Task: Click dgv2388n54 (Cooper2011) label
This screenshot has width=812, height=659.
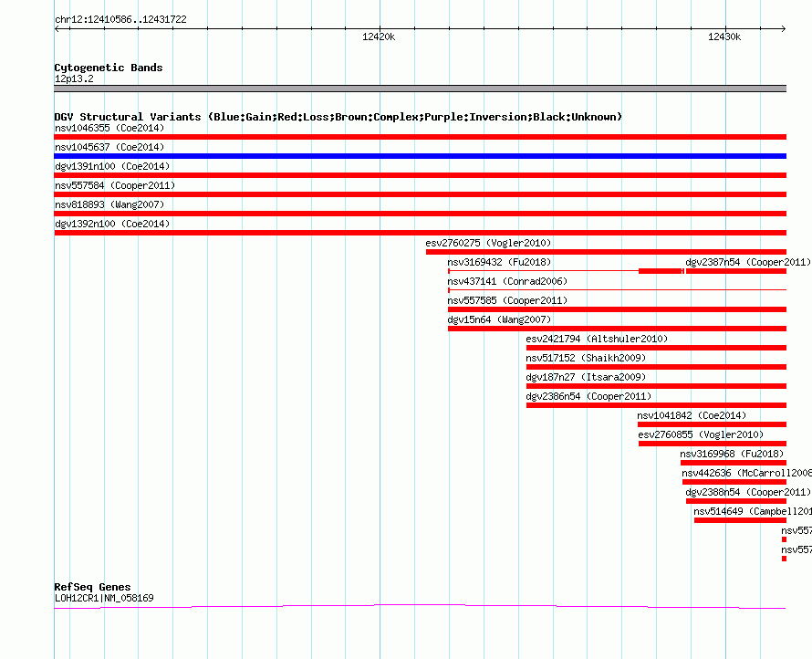Action: tap(748, 492)
